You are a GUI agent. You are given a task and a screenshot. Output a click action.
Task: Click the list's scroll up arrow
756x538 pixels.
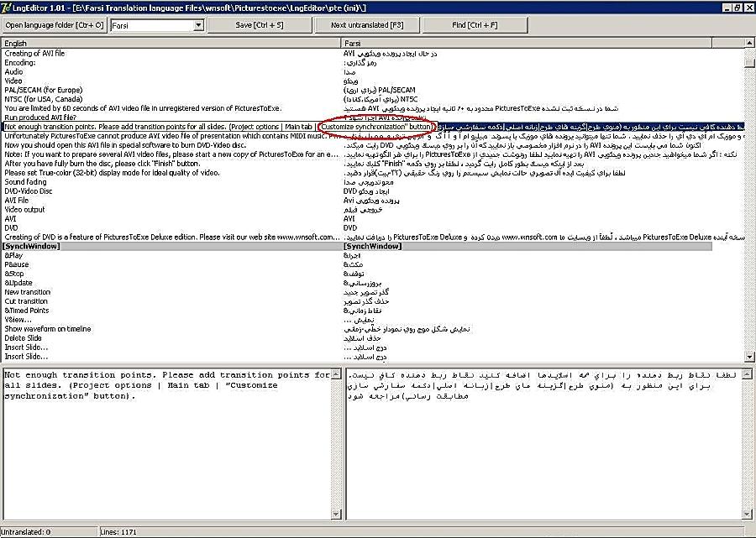tap(749, 52)
